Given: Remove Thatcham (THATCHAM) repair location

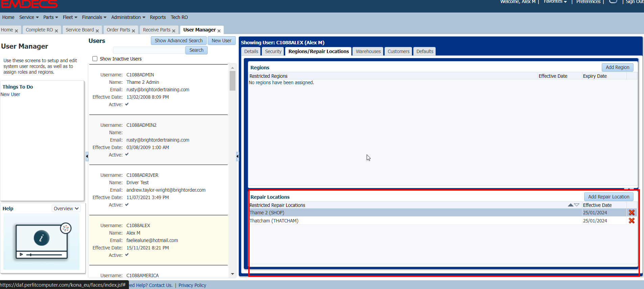Looking at the screenshot, I should pos(631,221).
